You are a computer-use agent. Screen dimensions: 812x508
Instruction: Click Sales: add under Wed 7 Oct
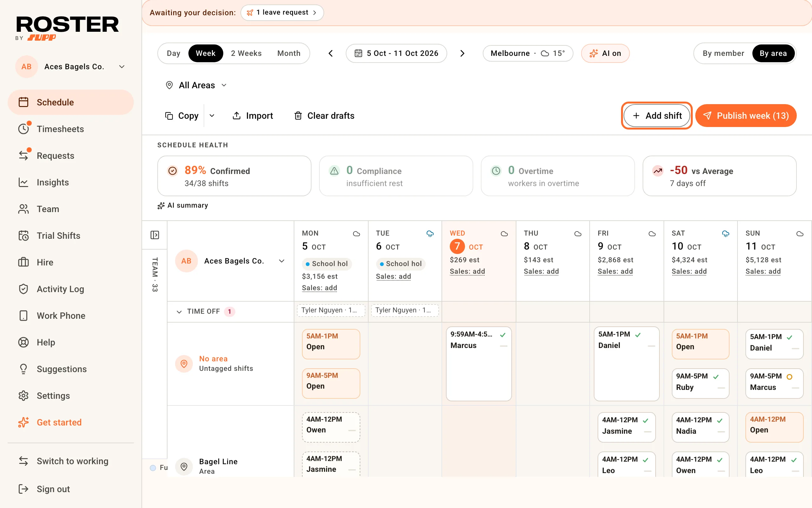click(467, 271)
